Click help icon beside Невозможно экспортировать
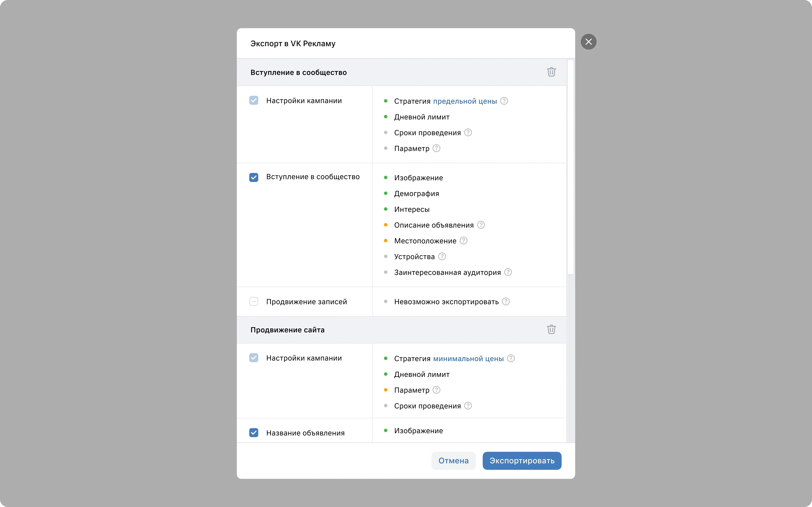The height and width of the screenshot is (507, 812). 506,301
